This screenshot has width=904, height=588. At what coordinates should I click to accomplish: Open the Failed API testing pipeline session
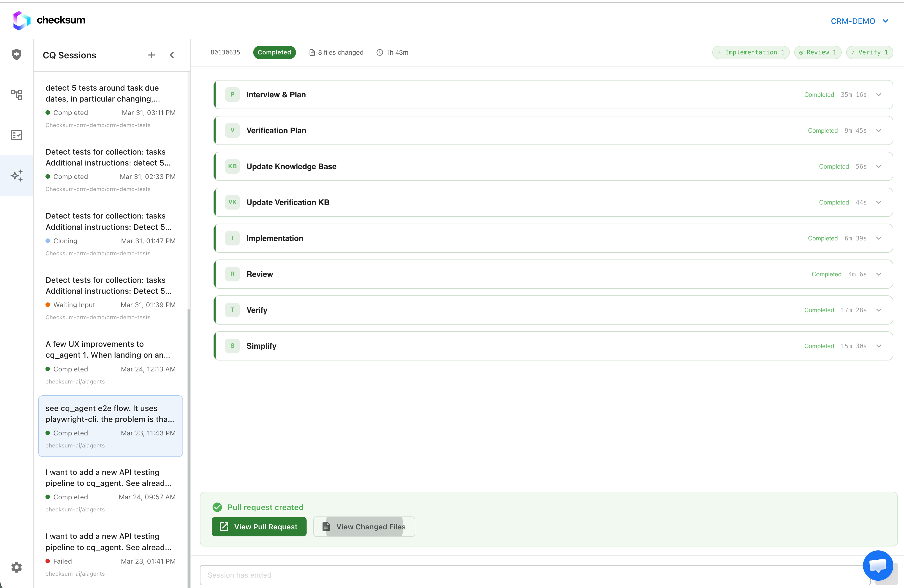pos(110,554)
